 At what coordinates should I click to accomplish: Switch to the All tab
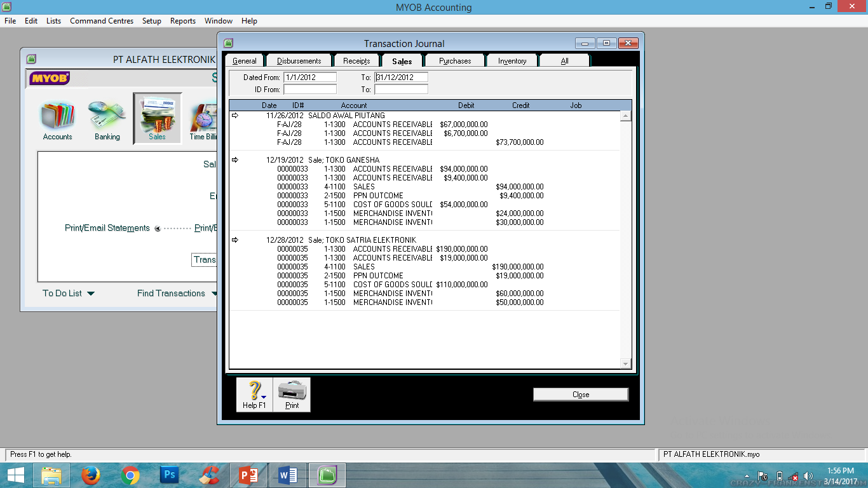click(x=564, y=61)
